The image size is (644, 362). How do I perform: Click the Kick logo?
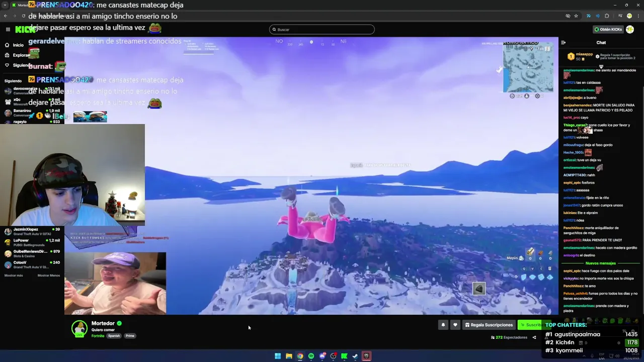(25, 30)
